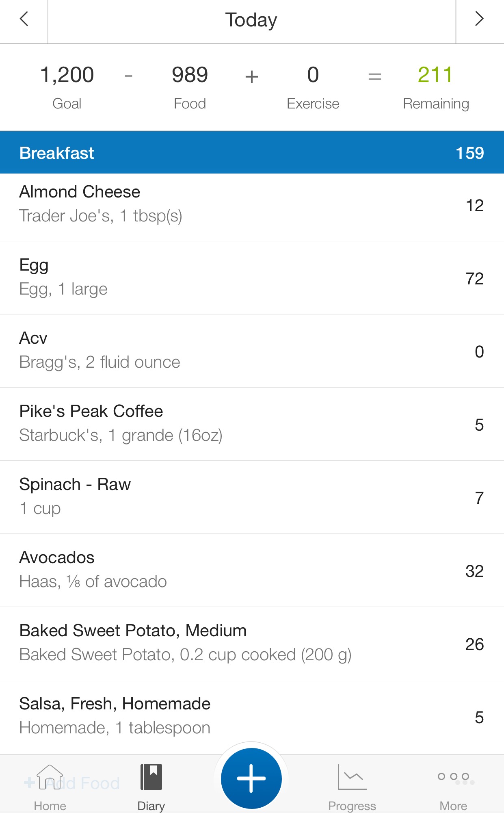Open the Avocados Haas entry

(x=251, y=570)
